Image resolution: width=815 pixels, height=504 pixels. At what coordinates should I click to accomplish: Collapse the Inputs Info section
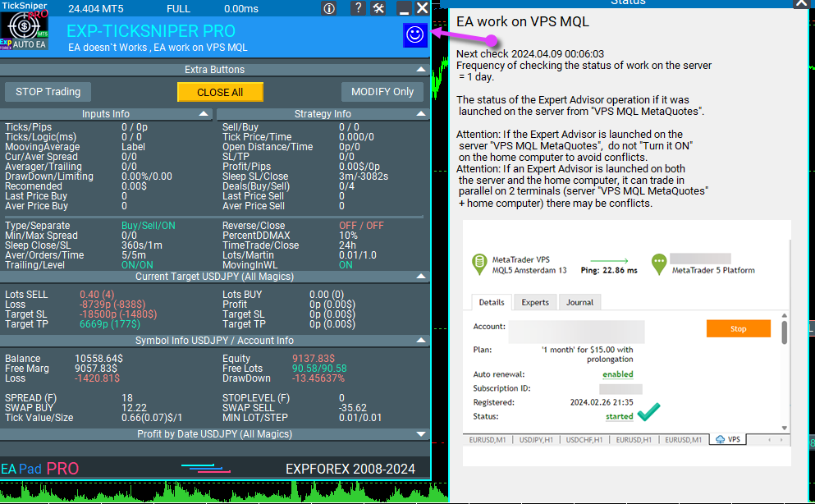pos(204,113)
